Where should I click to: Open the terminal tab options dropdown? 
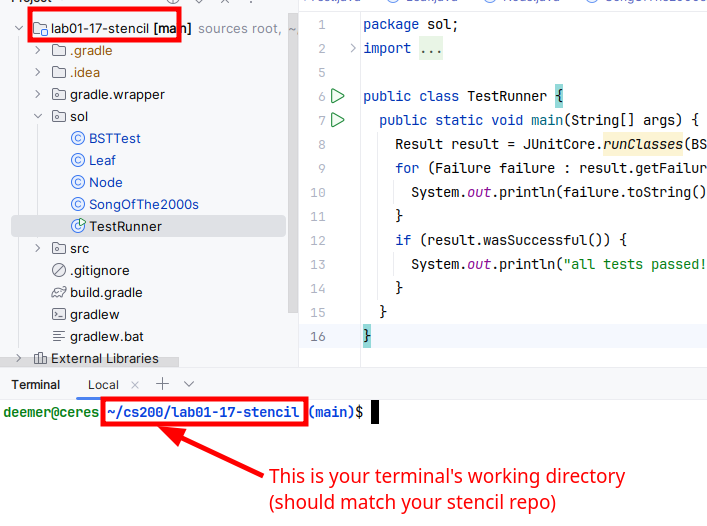(x=189, y=384)
